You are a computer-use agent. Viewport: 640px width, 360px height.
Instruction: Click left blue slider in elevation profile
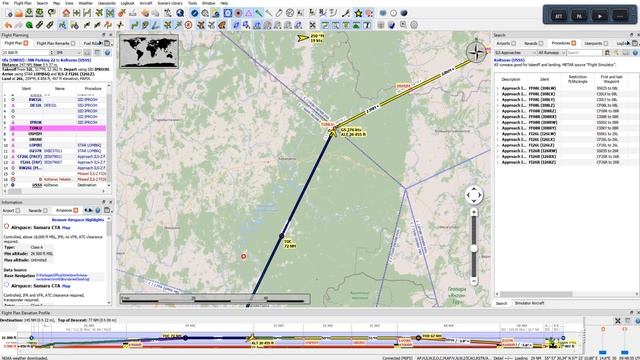pyautogui.click(x=603, y=352)
